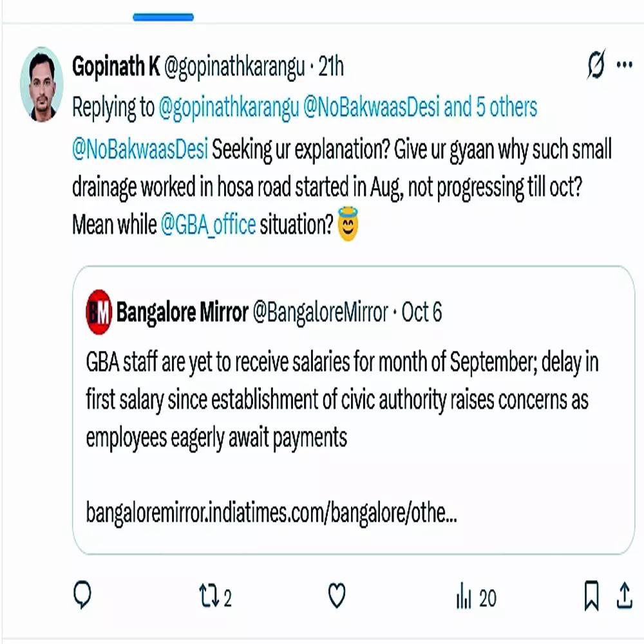Open the Grok slash-circle icon
The height and width of the screenshot is (644, 644).
pos(596,66)
